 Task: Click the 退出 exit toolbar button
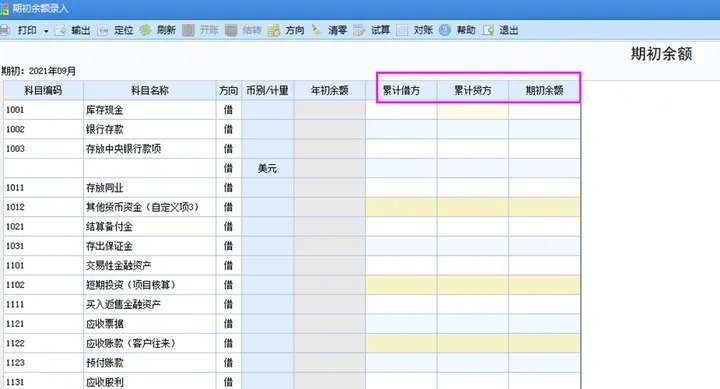tap(500, 30)
